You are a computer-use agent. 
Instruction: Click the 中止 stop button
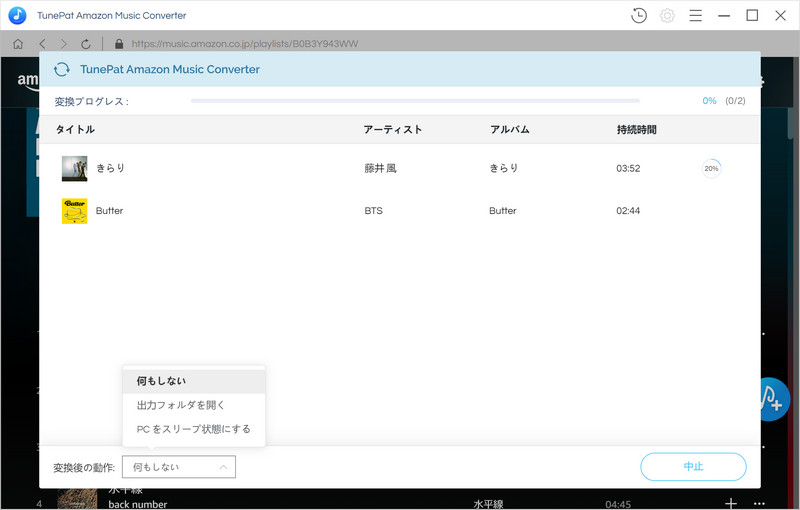tap(693, 467)
